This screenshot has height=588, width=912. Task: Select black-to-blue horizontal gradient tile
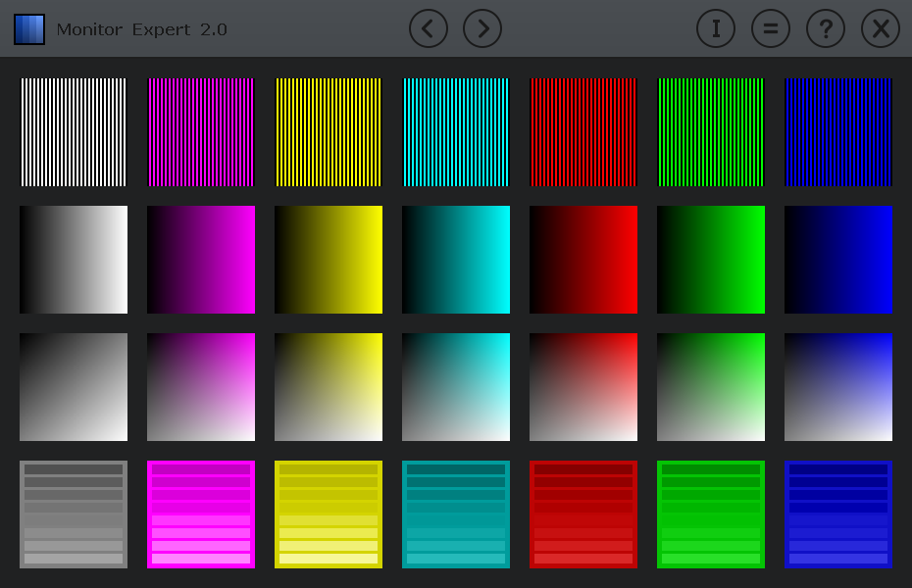(838, 260)
